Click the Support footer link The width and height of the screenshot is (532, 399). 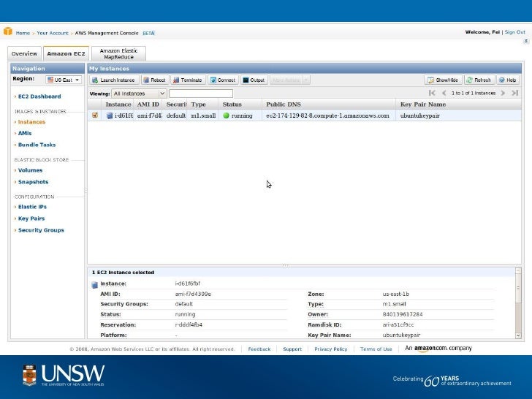click(292, 349)
